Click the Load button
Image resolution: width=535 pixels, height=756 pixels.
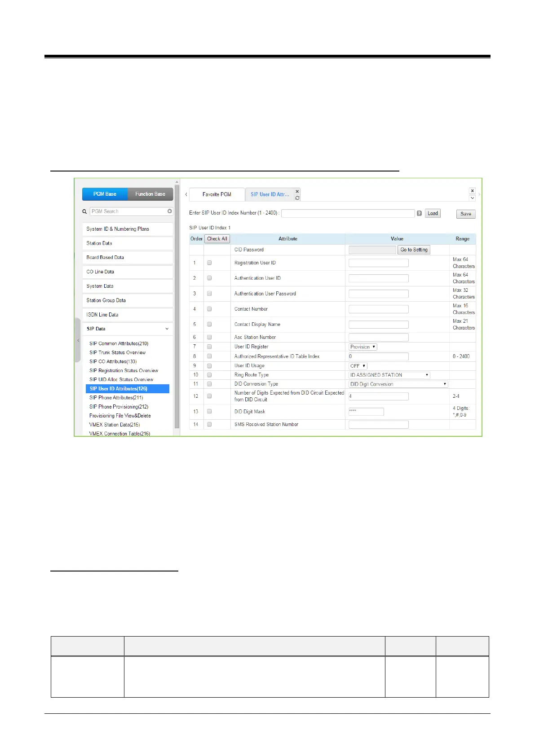pos(433,213)
